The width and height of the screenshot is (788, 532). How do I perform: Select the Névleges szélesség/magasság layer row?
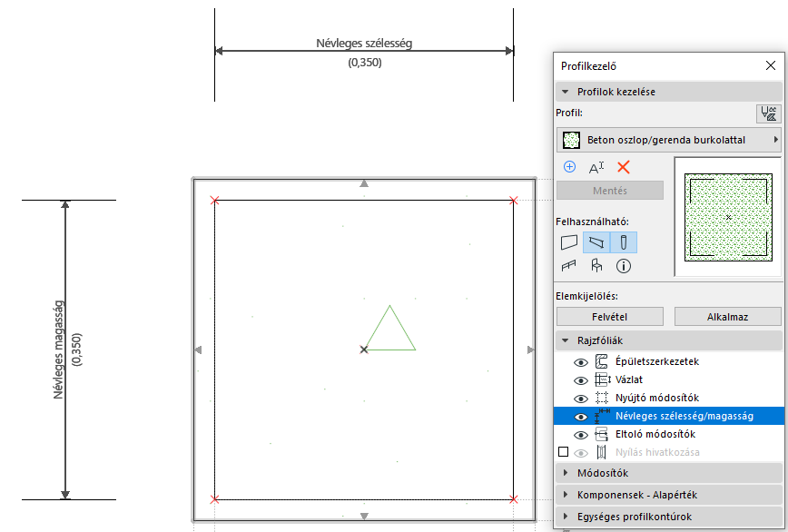click(669, 416)
